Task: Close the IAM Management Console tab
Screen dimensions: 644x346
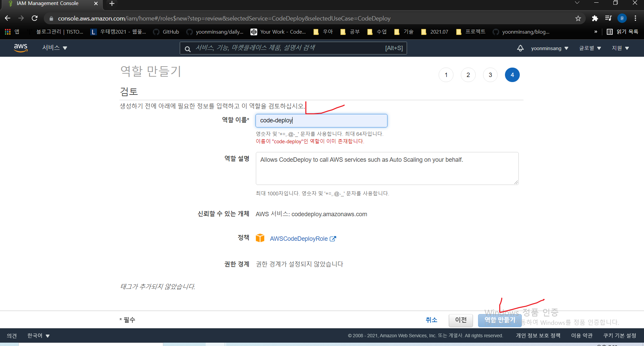Action: [96, 3]
